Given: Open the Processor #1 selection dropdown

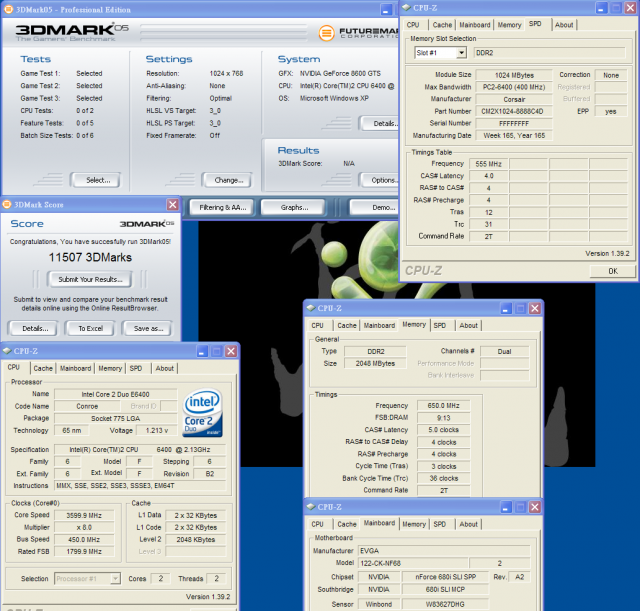Looking at the screenshot, I should click(116, 578).
